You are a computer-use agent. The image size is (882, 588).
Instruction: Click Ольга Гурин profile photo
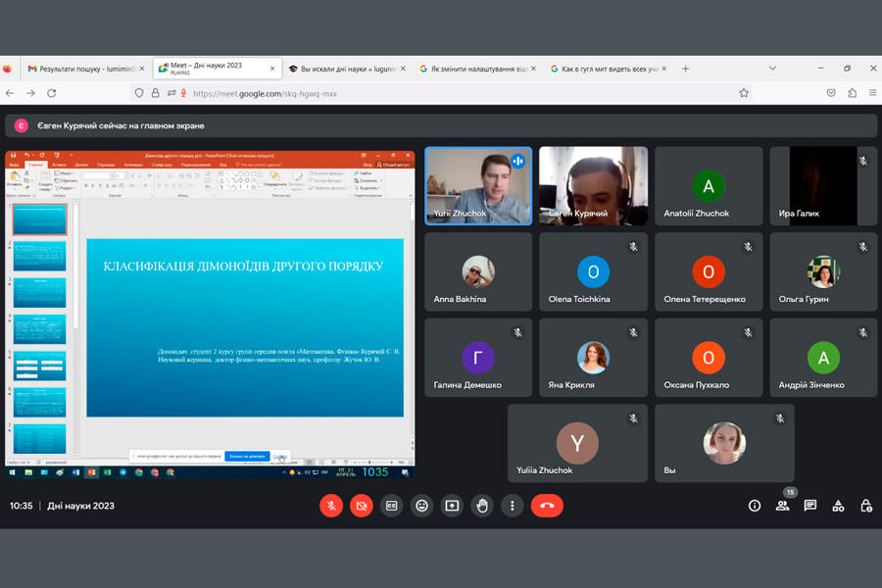pyautogui.click(x=823, y=271)
